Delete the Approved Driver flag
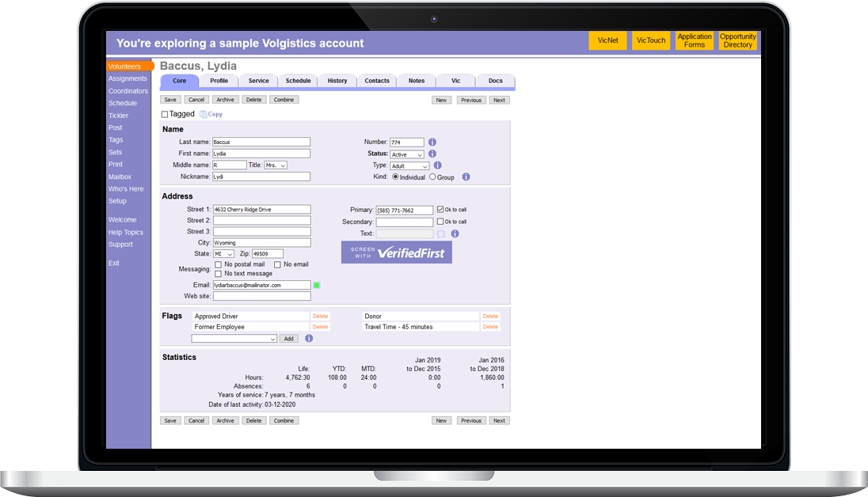The height and width of the screenshot is (497, 868). tap(320, 317)
